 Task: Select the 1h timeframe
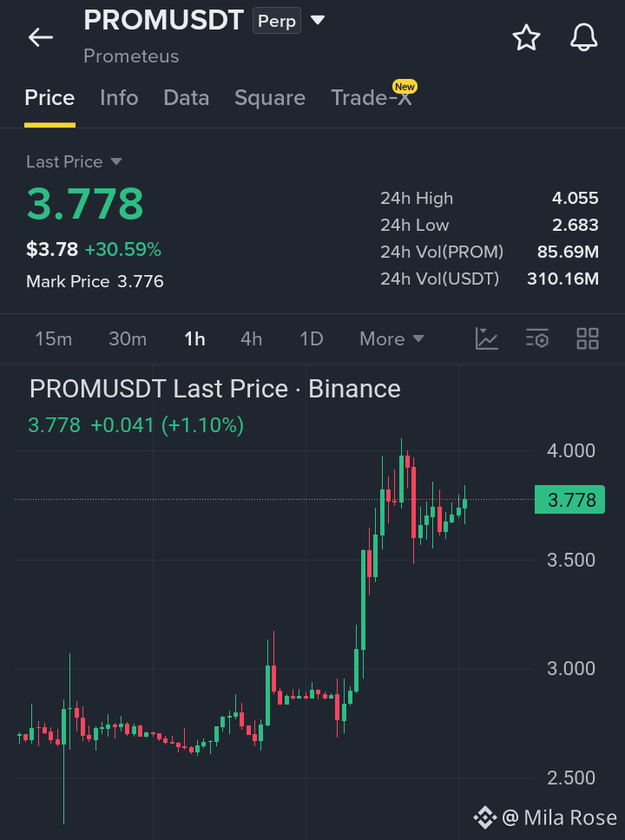coord(194,338)
